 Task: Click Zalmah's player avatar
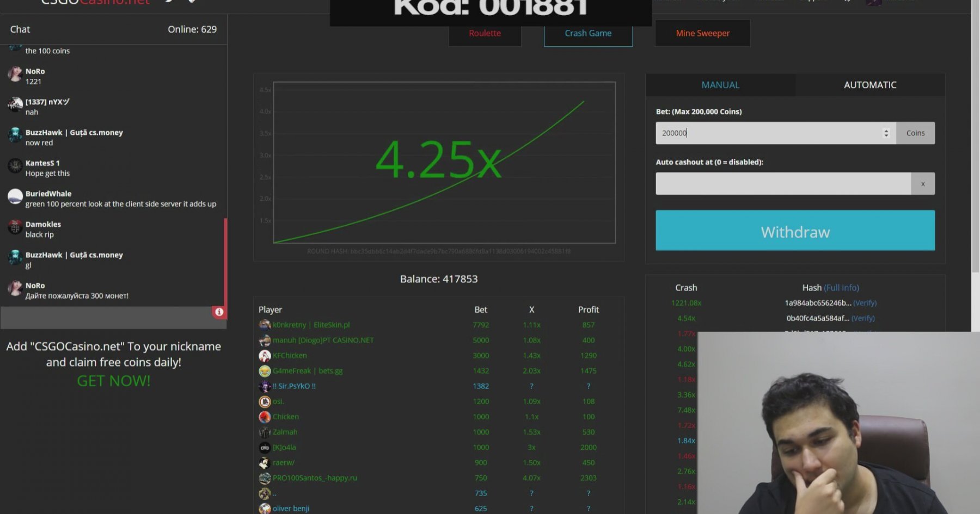[265, 432]
